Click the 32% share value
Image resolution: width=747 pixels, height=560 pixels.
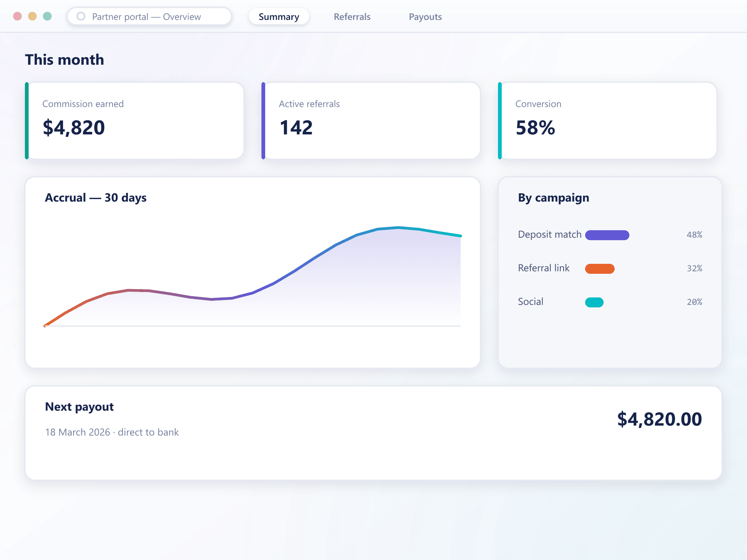pos(694,268)
